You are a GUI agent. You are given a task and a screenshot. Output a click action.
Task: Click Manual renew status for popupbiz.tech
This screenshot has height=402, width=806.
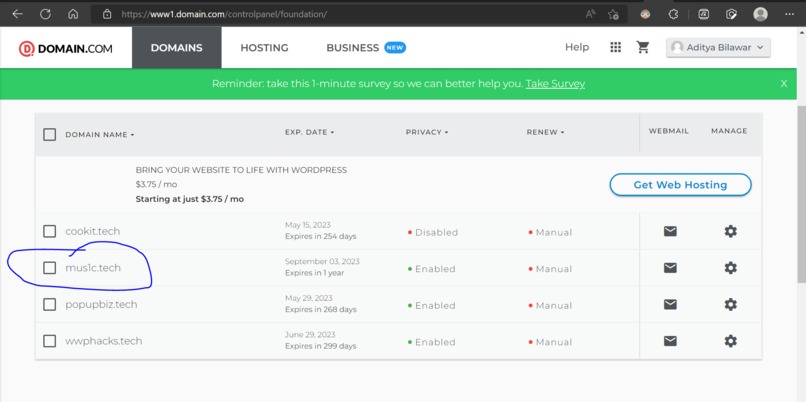[550, 305]
